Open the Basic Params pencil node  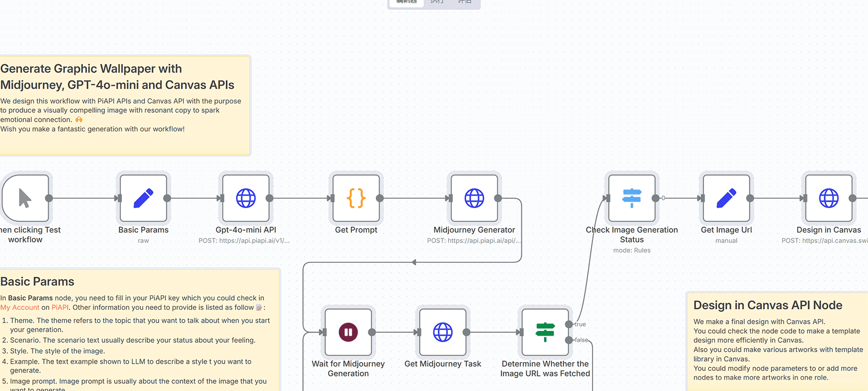tap(143, 198)
